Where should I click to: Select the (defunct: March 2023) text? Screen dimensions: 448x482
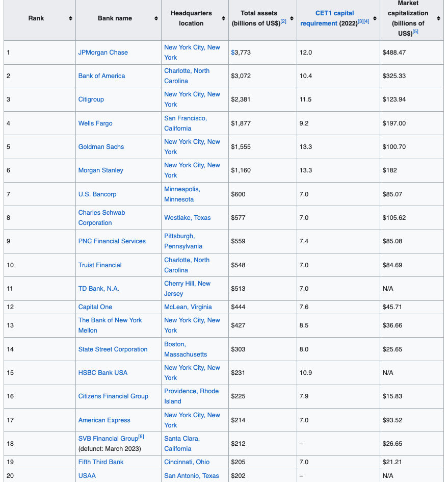point(110,449)
